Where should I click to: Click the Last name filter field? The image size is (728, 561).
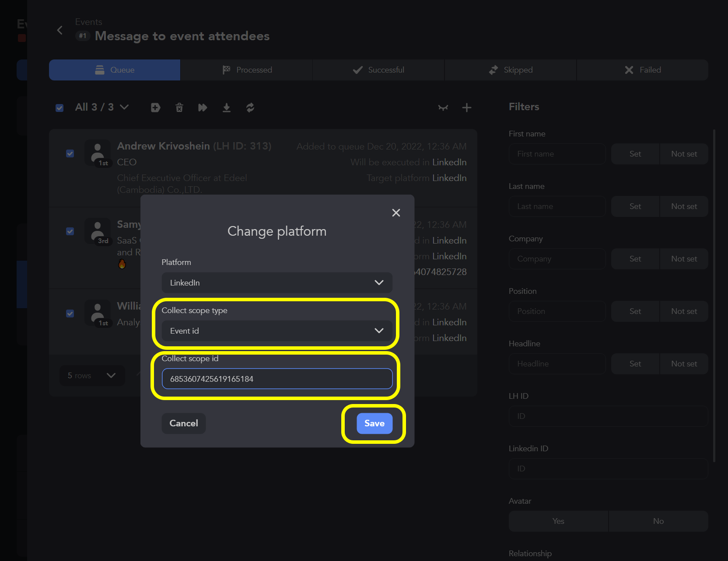[x=557, y=206]
